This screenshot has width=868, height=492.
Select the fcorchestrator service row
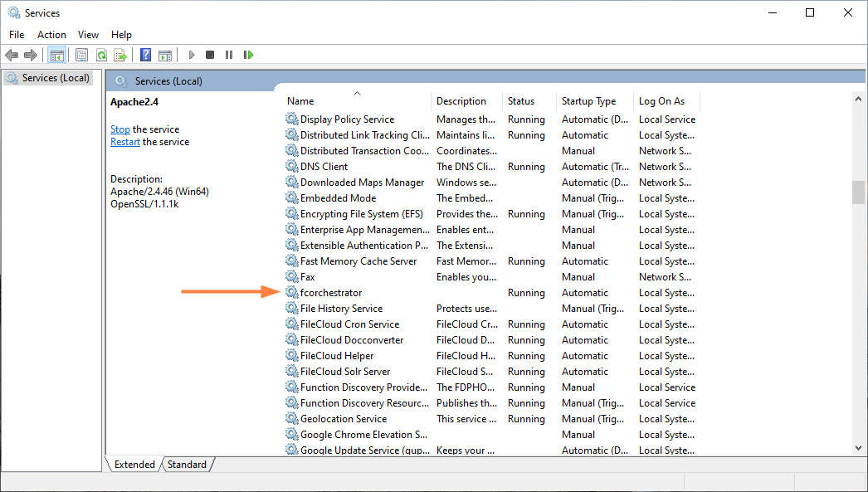pyautogui.click(x=331, y=293)
